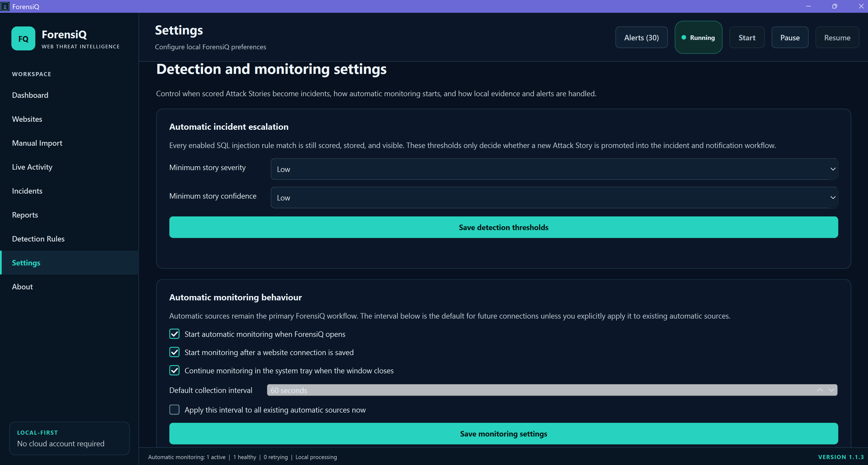
Task: Increase collection interval with the up arrow
Action: 820,390
